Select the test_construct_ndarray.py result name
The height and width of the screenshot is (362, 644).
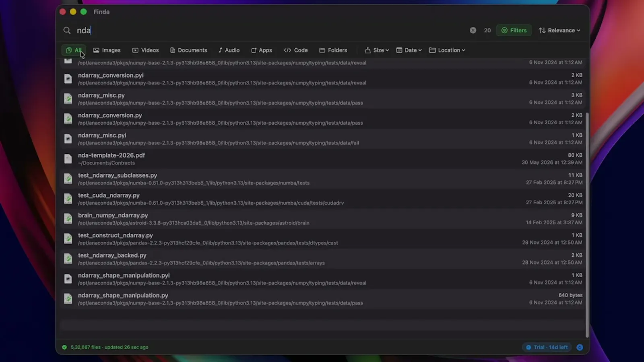[116, 235]
